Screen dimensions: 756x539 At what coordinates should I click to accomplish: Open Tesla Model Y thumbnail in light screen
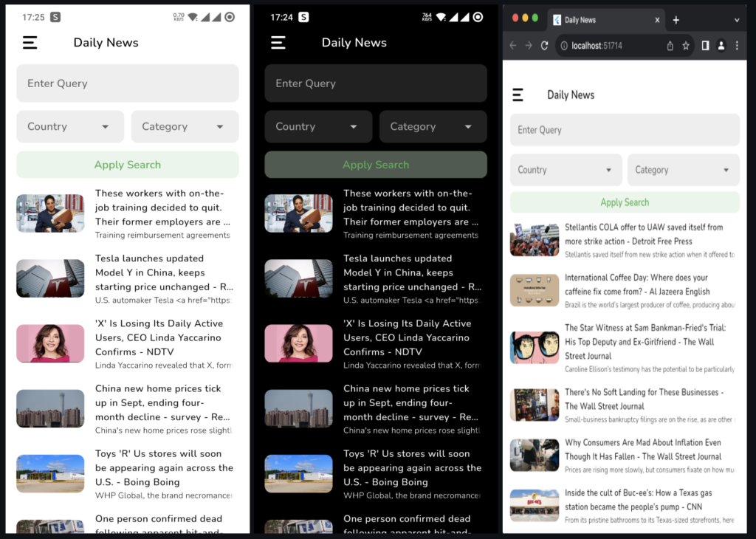pos(50,278)
